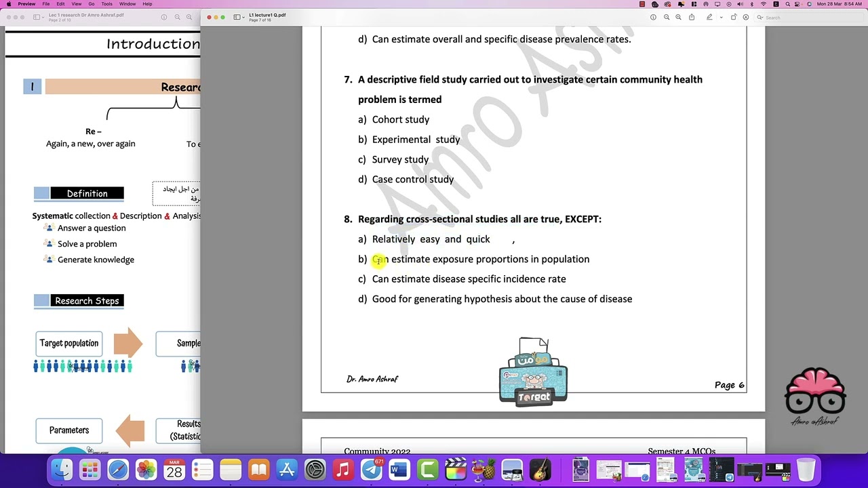This screenshot has width=868, height=488.
Task: Click the Research Steps heading in Lec 1 research window
Action: pos(87,301)
